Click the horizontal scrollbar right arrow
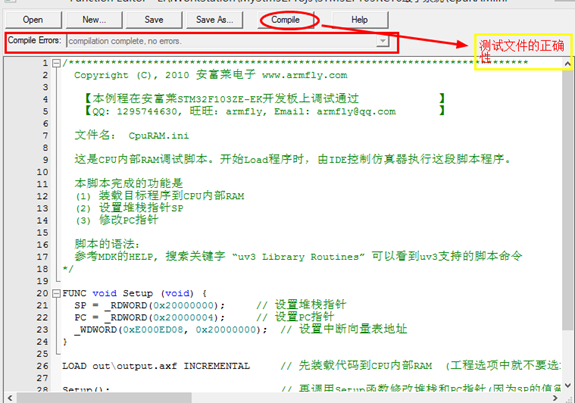This screenshot has width=575, height=403. 555,398
